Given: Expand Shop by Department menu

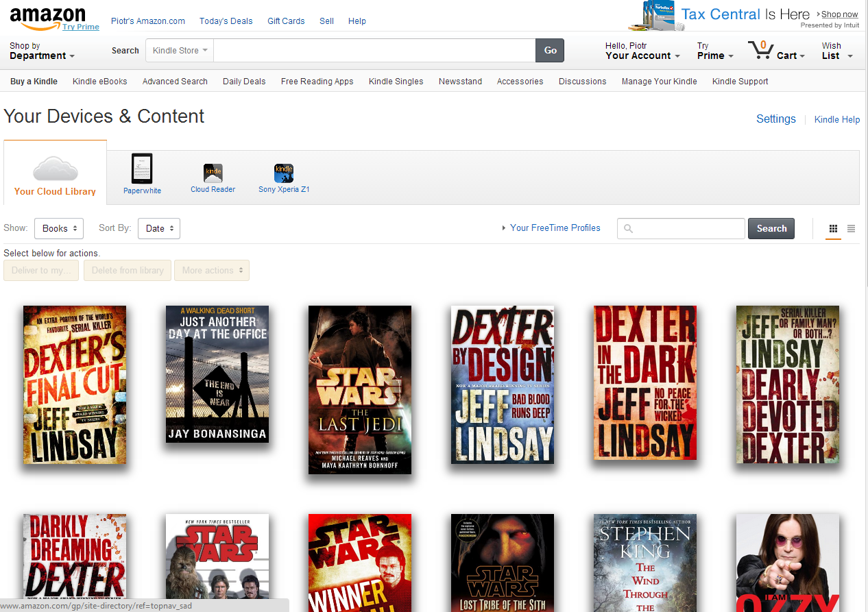Looking at the screenshot, I should tap(42, 51).
